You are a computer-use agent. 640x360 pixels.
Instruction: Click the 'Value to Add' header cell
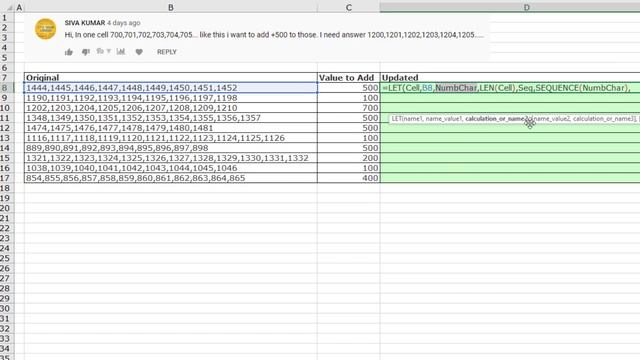[349, 78]
